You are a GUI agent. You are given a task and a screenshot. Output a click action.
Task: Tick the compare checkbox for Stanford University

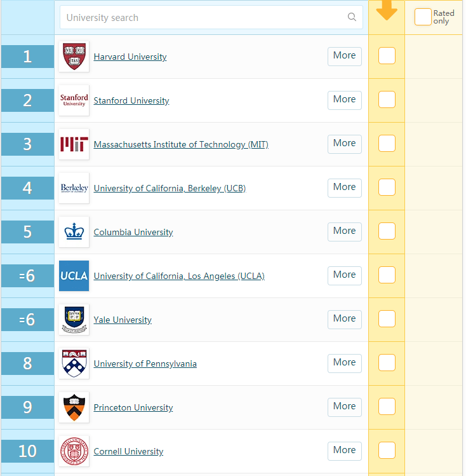coord(387,99)
